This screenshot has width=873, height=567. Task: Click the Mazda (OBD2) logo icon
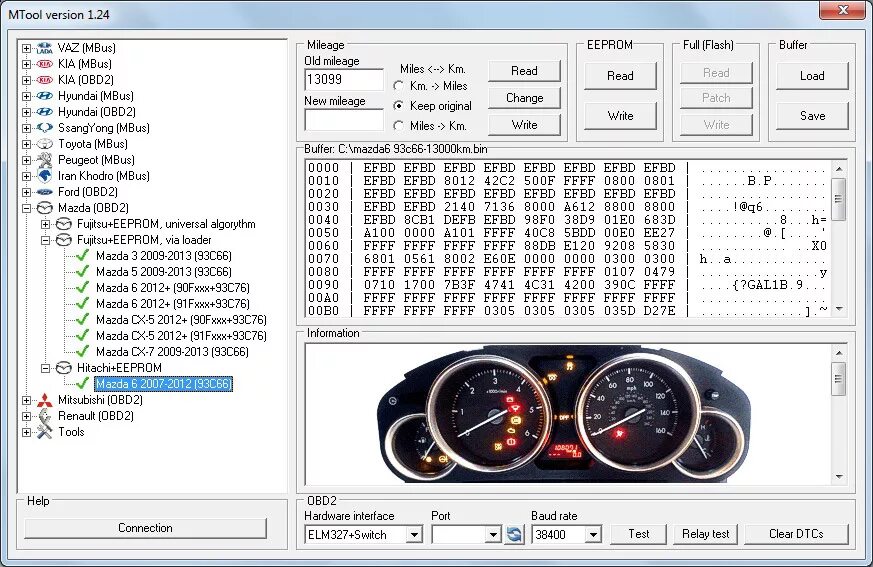pyautogui.click(x=45, y=208)
